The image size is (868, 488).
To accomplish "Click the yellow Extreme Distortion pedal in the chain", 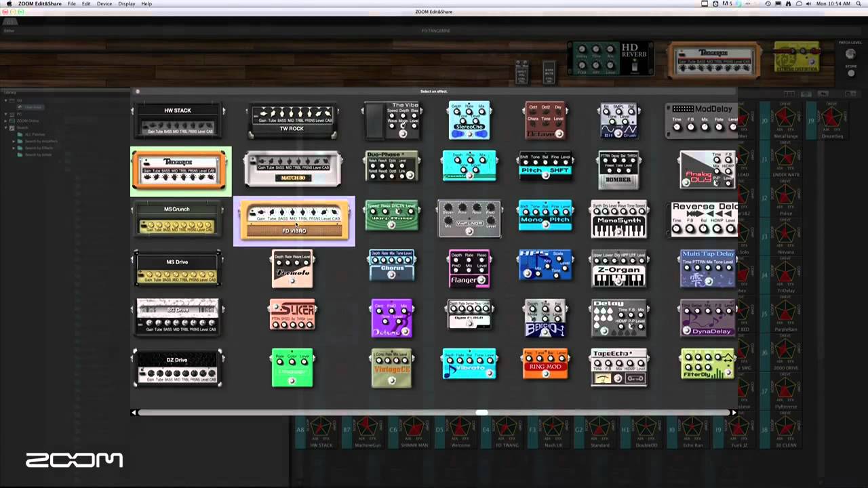I will [x=797, y=58].
